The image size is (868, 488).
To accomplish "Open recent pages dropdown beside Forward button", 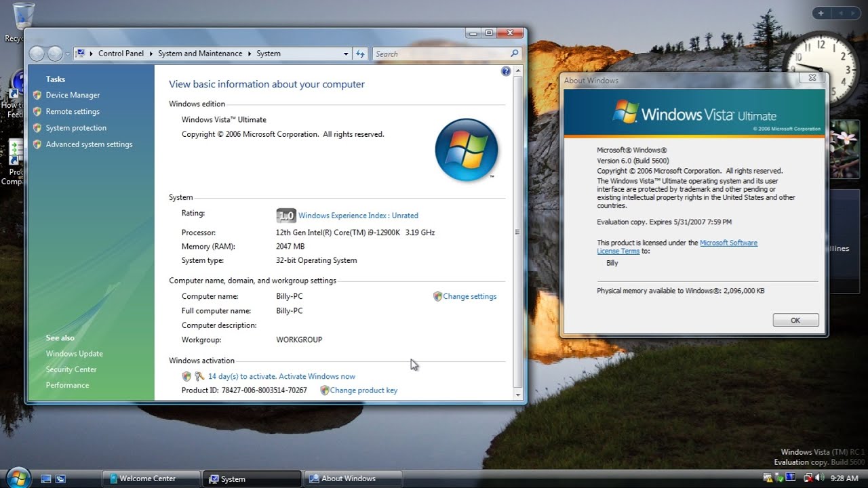I will pyautogui.click(x=67, y=54).
